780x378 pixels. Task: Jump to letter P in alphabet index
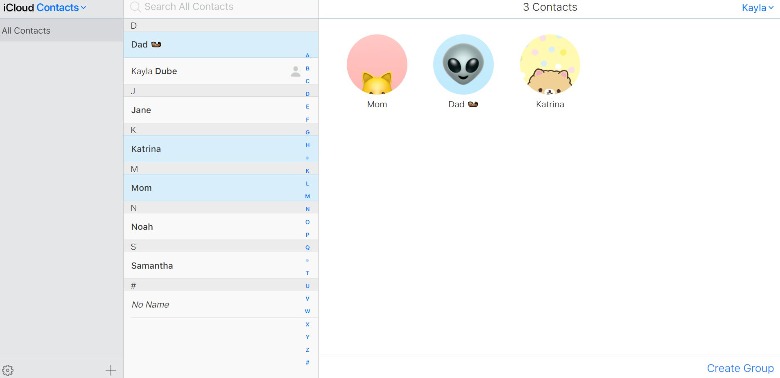pyautogui.click(x=307, y=235)
